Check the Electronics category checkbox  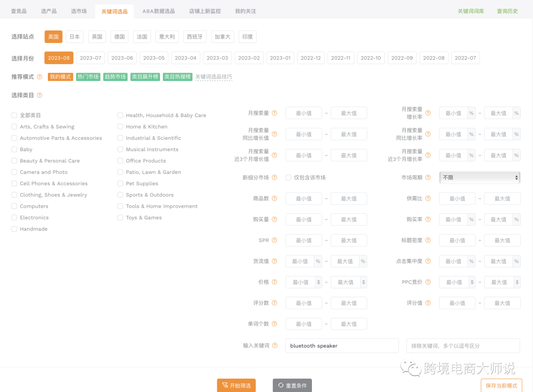click(x=14, y=218)
